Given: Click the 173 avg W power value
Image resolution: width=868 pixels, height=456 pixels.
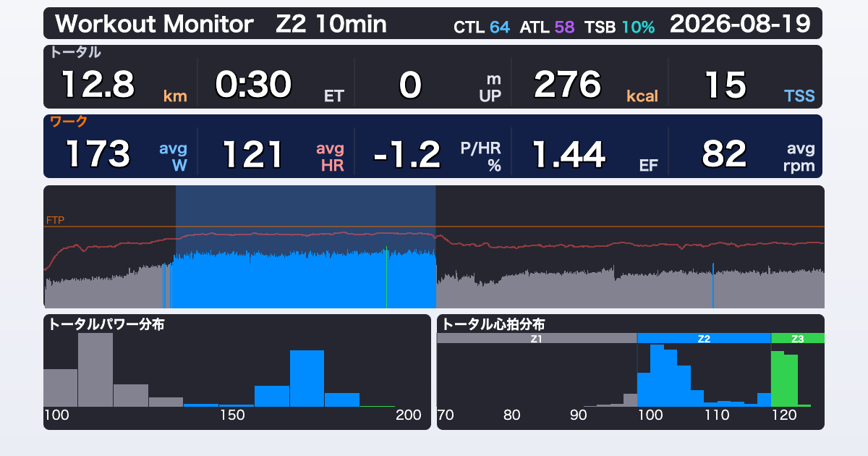Looking at the screenshot, I should [98, 154].
